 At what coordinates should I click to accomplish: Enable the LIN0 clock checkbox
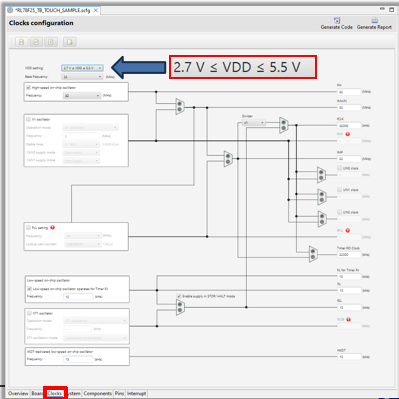[x=339, y=168]
